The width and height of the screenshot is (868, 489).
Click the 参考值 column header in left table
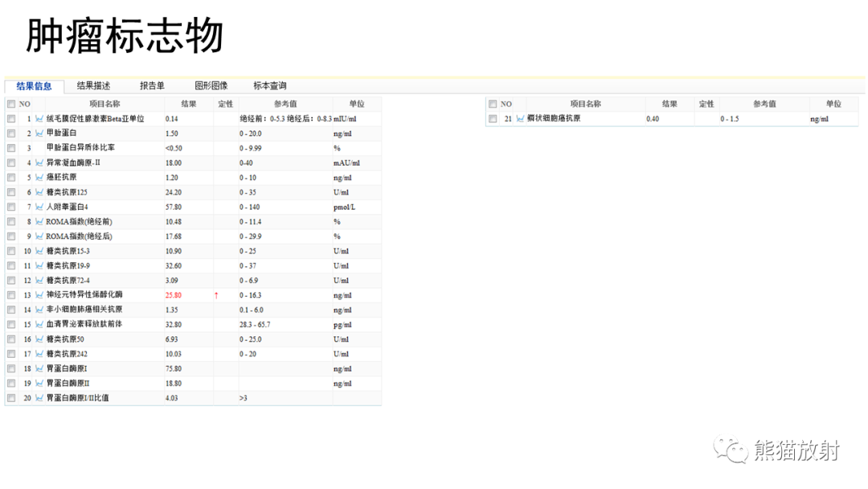tap(285, 104)
